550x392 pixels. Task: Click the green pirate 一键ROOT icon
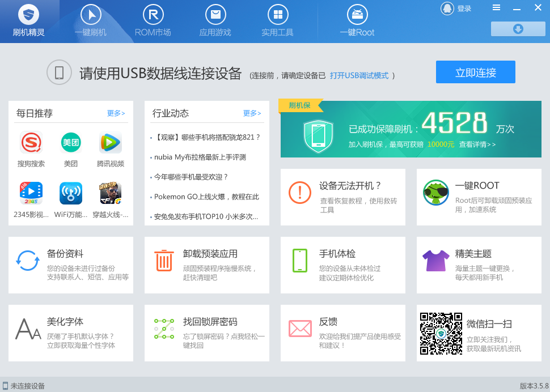[436, 193]
